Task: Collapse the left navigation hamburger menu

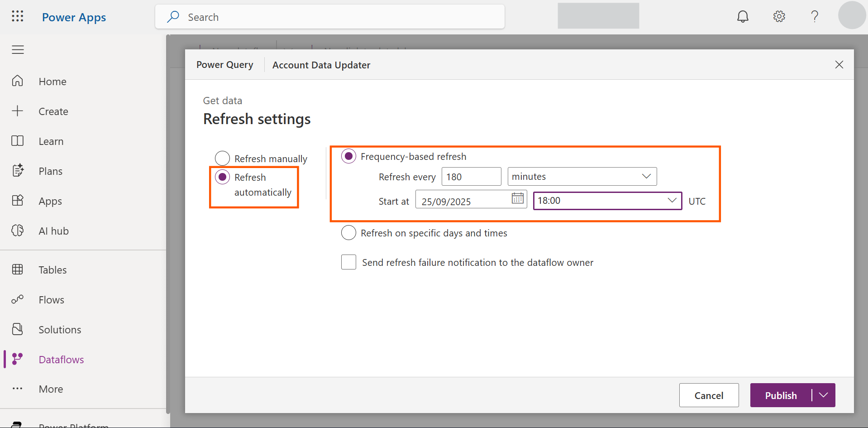Action: (x=18, y=50)
